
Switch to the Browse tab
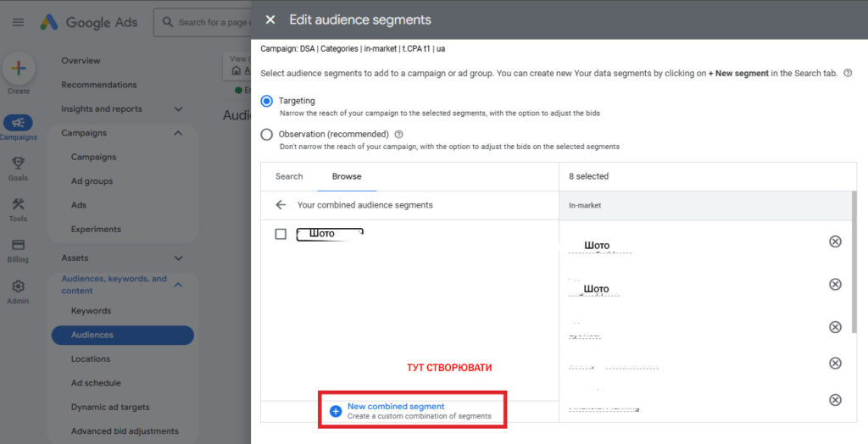[346, 176]
